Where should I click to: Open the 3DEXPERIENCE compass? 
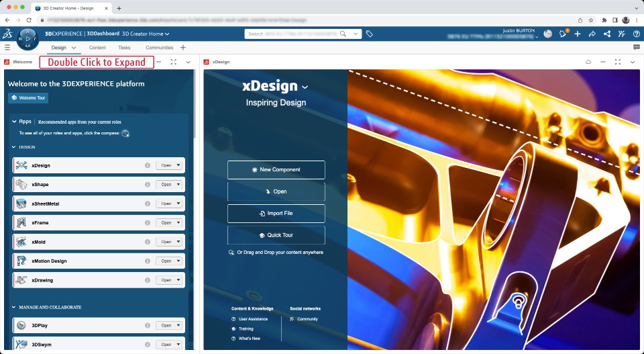[x=28, y=39]
